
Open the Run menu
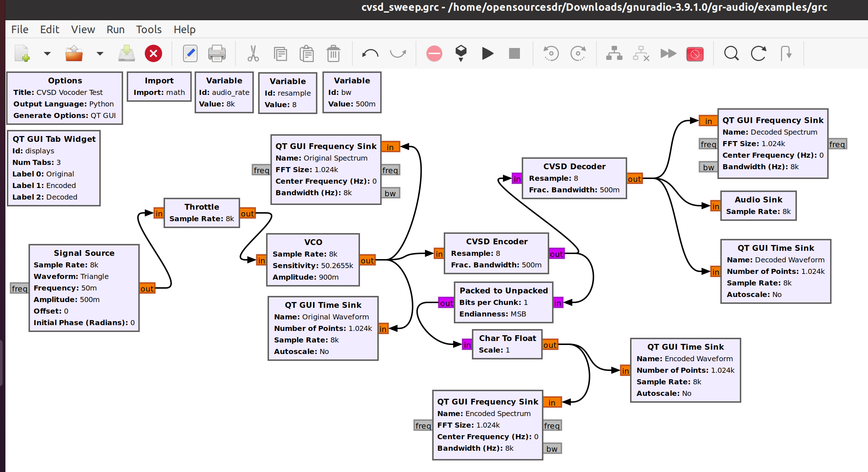pyautogui.click(x=115, y=30)
